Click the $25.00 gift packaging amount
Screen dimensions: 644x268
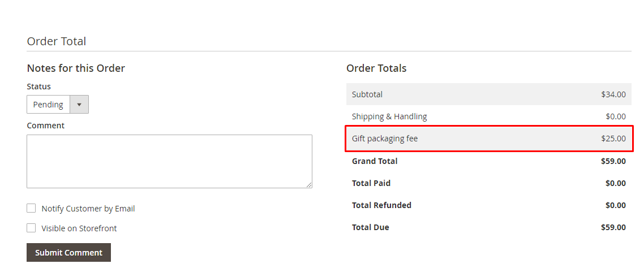[x=613, y=139]
